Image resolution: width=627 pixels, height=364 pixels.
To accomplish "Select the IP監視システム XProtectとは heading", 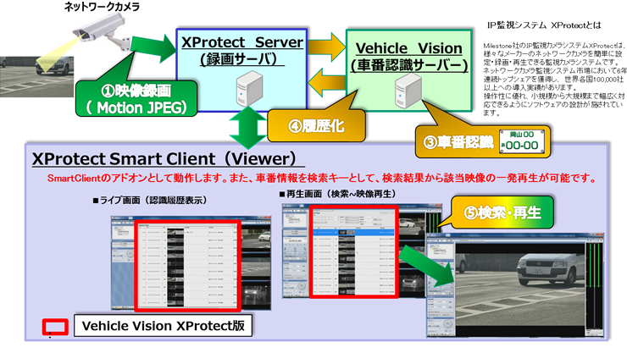I will click(x=544, y=25).
